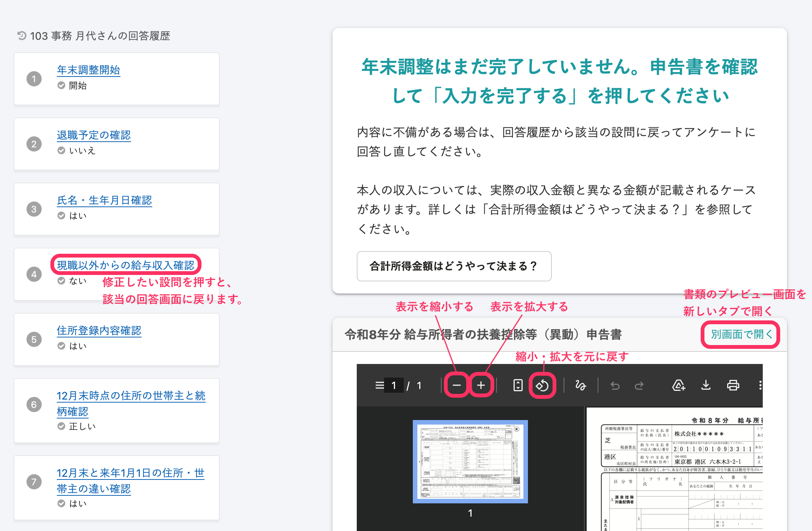Open 氏名・生年月日確認 link
Viewport: 812px width, 531px height.
point(104,200)
